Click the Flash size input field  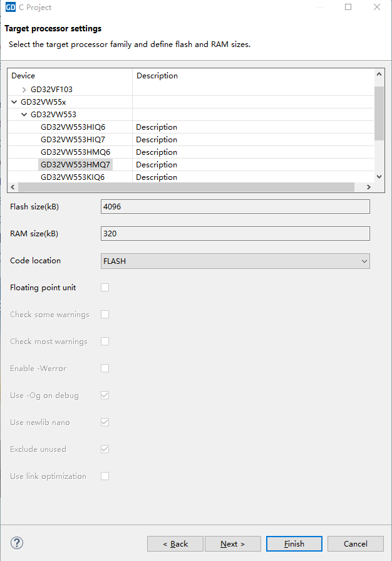coord(235,206)
